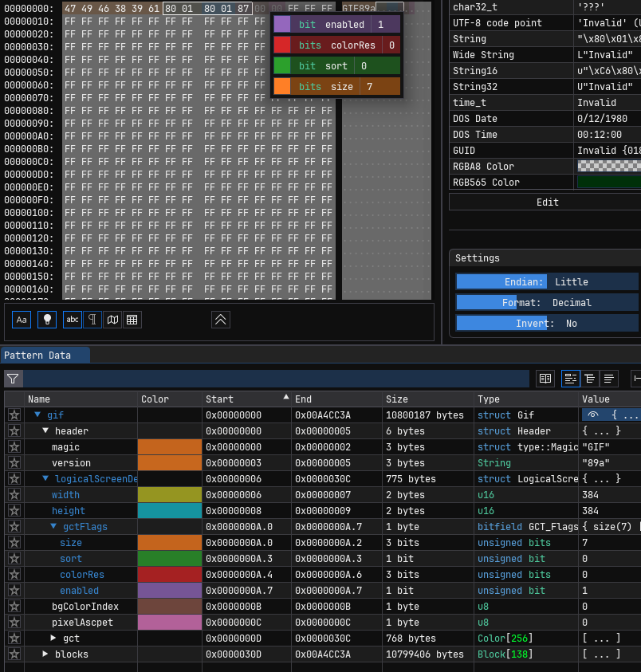Select the RGBA8 Color inspector row
This screenshot has height=672, width=641.
click(545, 167)
